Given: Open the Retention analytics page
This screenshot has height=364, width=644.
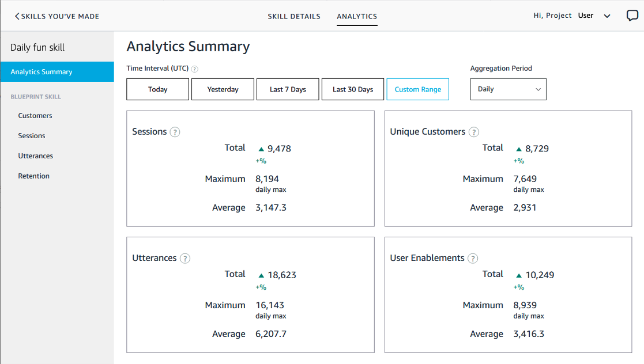Looking at the screenshot, I should tap(33, 176).
